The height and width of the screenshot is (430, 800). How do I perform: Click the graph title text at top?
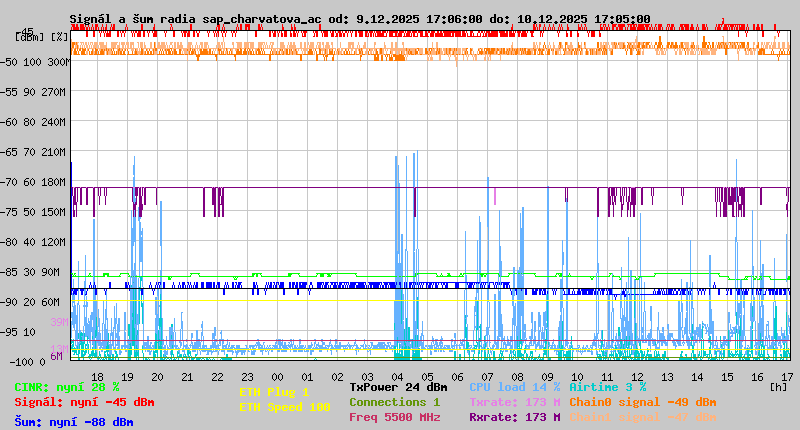pyautogui.click(x=360, y=19)
